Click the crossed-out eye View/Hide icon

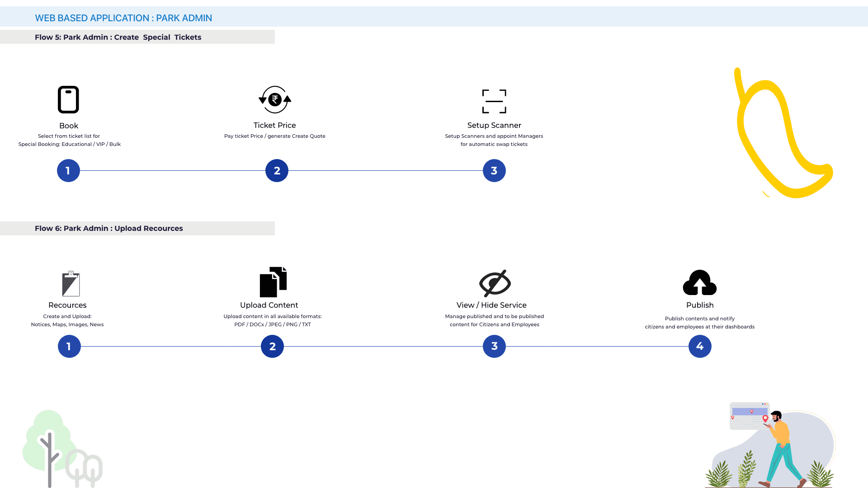(x=495, y=283)
